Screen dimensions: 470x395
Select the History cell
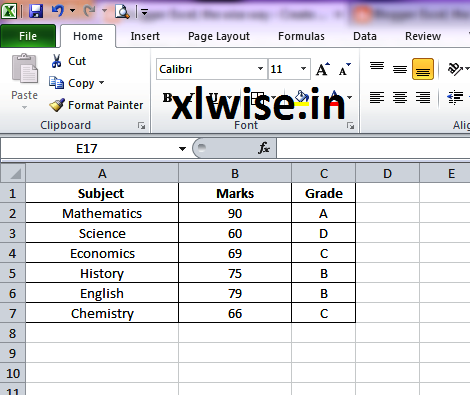point(102,273)
